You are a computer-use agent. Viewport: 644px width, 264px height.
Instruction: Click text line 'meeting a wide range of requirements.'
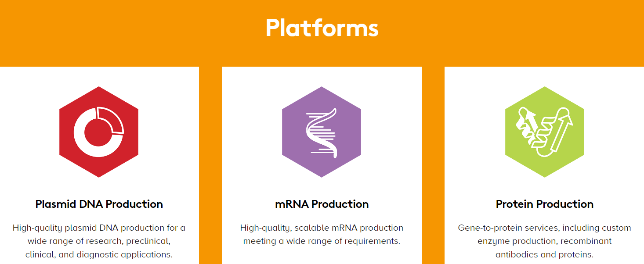[x=322, y=241]
